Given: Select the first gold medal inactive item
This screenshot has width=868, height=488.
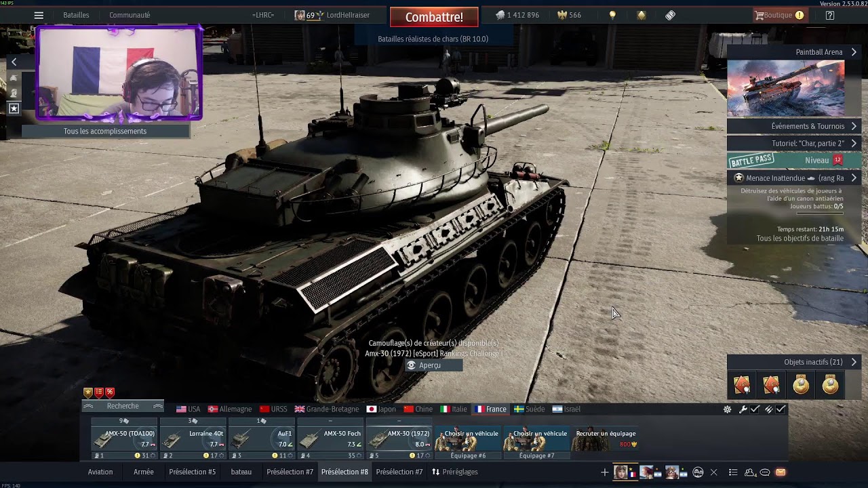Looking at the screenshot, I should pos(801,385).
